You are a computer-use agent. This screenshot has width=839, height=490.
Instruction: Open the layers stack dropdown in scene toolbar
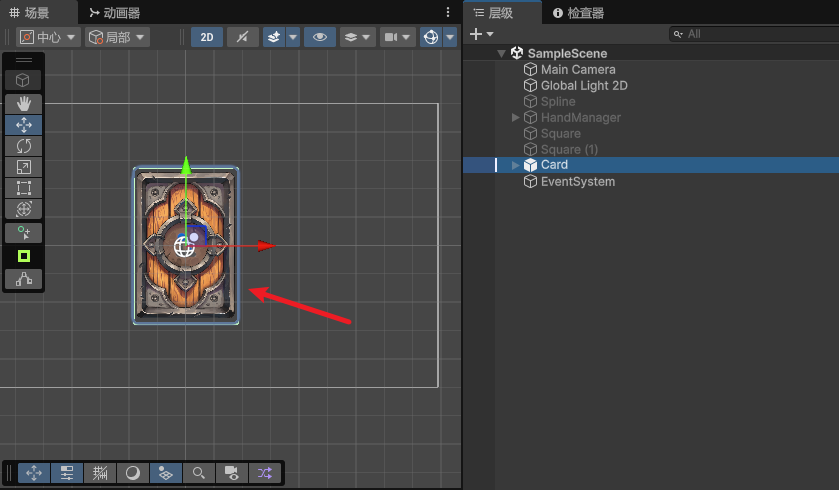point(357,37)
